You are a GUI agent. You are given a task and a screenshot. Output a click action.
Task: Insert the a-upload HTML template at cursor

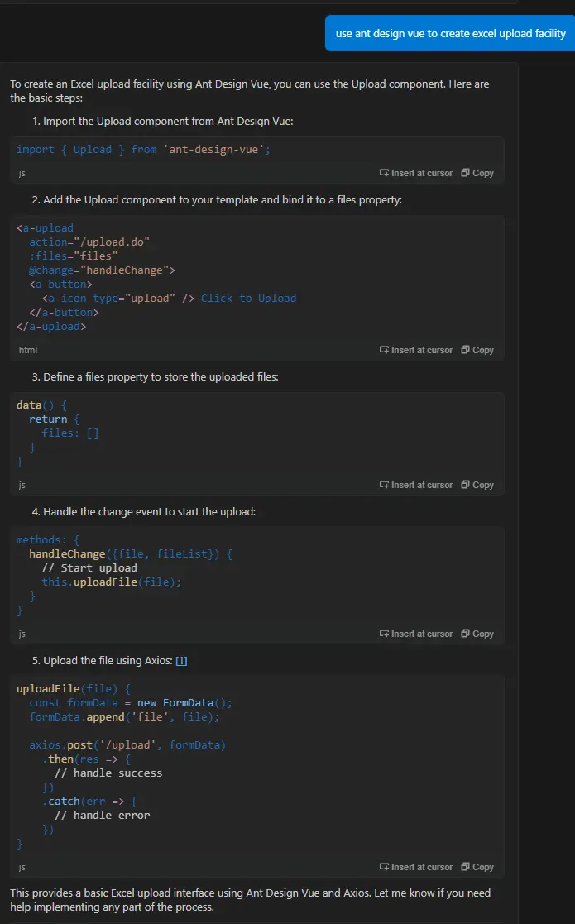point(416,350)
